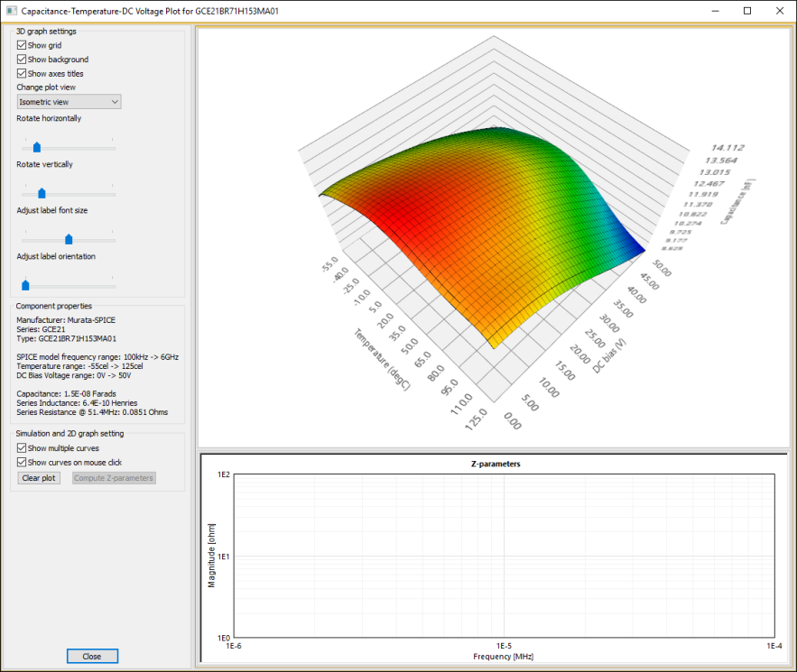The image size is (797, 672).
Task: Click the Series: GCE21 text
Action: coord(41,329)
